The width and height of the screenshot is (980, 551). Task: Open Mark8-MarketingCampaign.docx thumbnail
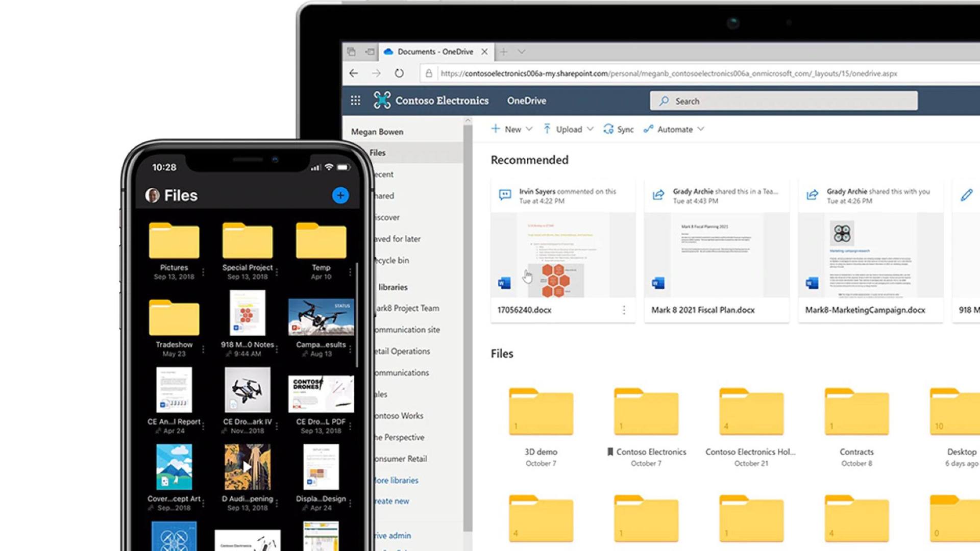(x=871, y=255)
